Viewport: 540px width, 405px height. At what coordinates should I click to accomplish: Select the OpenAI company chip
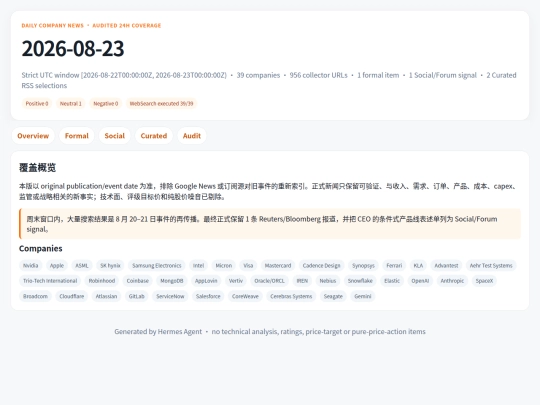pos(420,281)
